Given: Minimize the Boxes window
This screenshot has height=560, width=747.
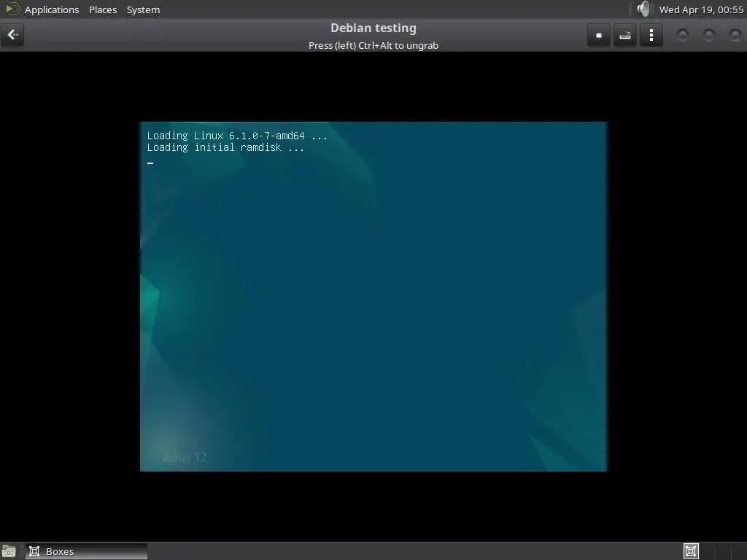Looking at the screenshot, I should [x=683, y=35].
